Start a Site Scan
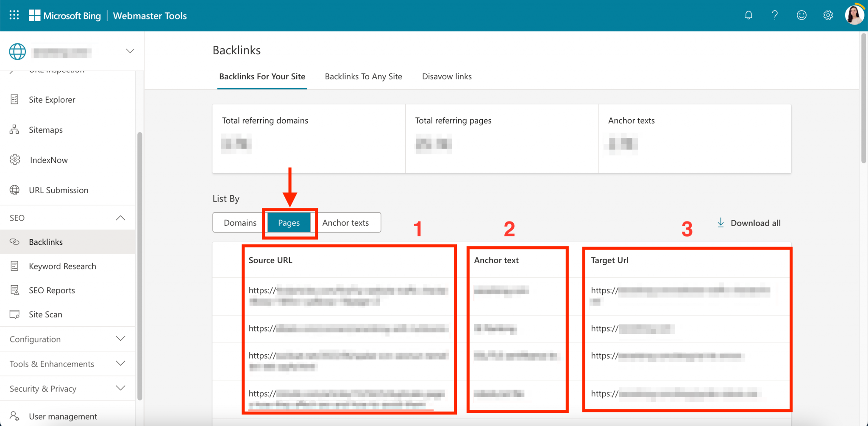868x426 pixels. (x=47, y=314)
